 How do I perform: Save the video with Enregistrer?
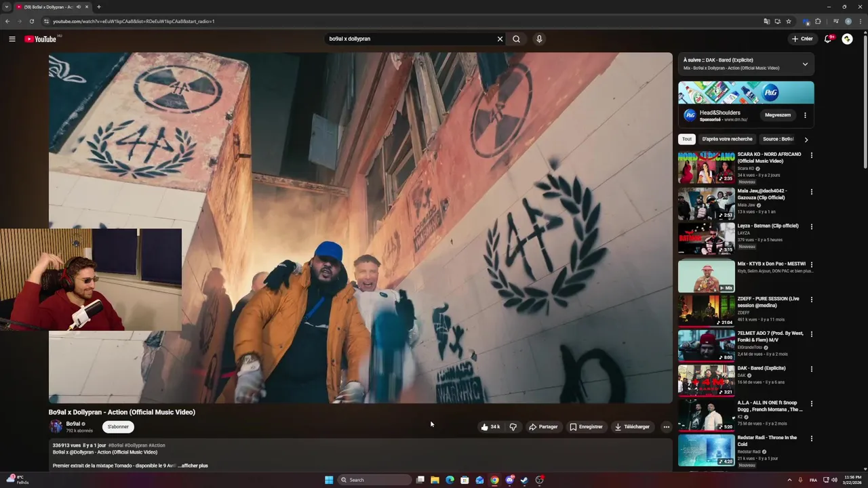(x=586, y=427)
